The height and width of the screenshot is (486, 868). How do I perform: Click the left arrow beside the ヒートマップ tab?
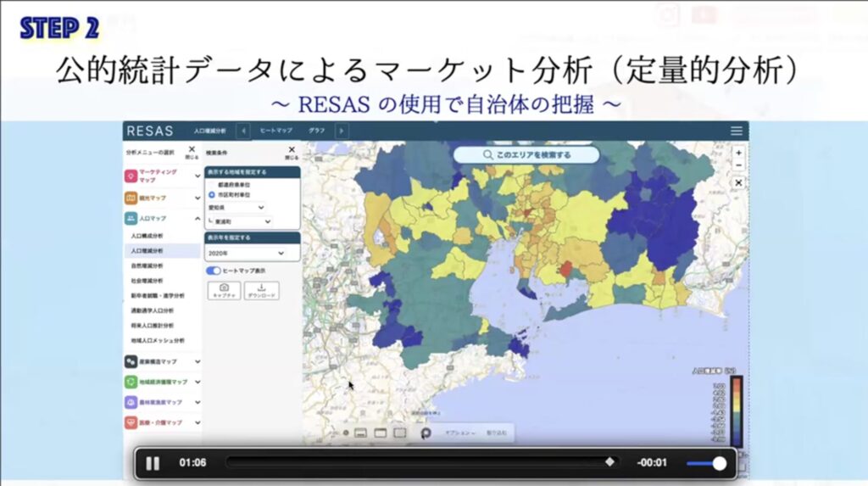point(243,131)
